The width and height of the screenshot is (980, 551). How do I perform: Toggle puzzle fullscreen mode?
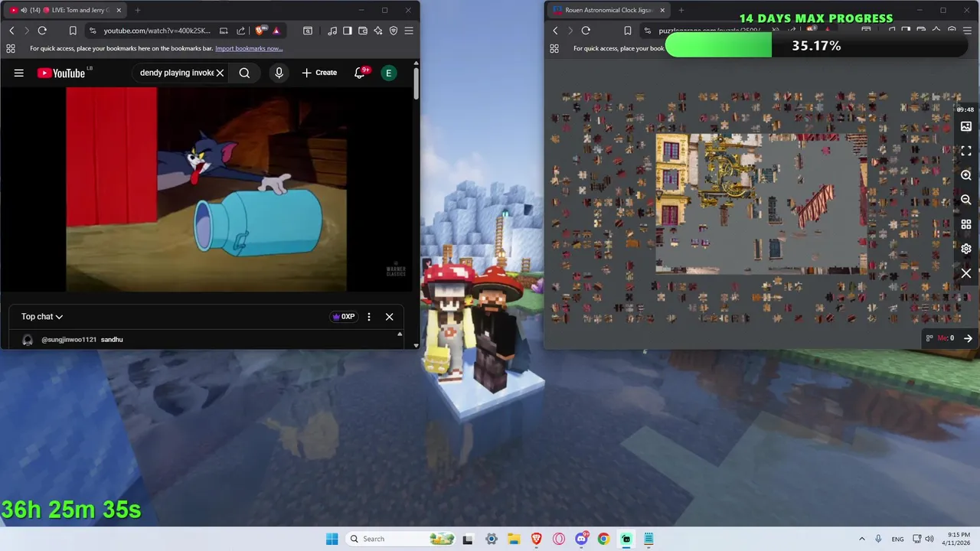[966, 151]
